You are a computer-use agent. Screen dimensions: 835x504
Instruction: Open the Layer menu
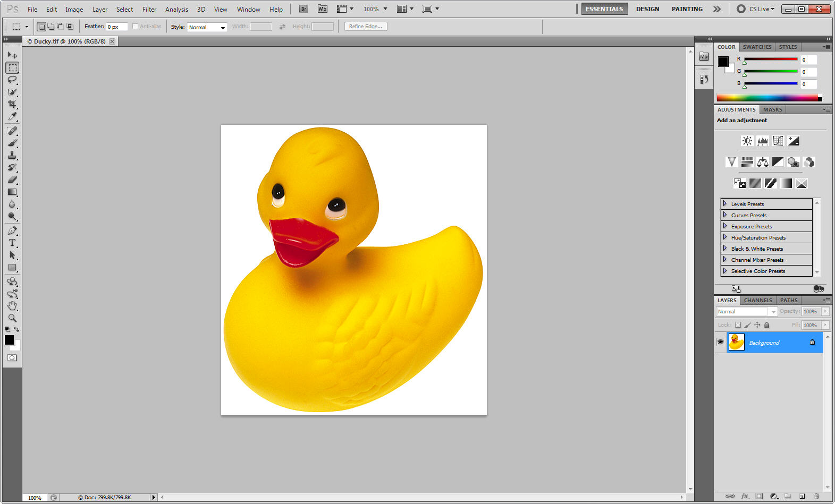[x=100, y=9]
